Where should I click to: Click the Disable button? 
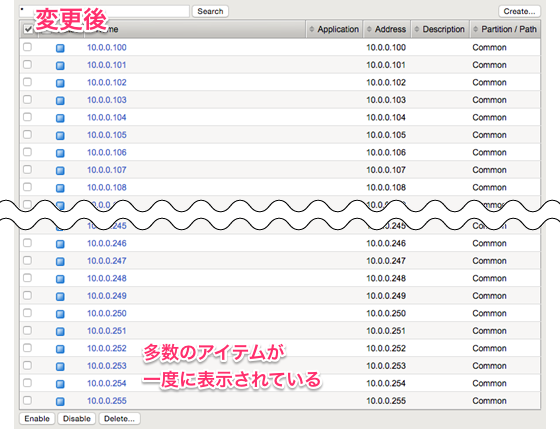tap(76, 418)
